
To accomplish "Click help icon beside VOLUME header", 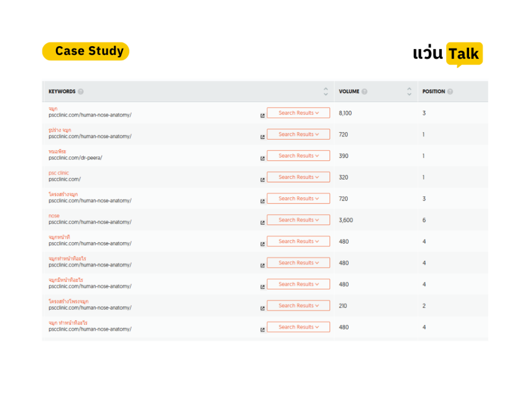I will [365, 91].
